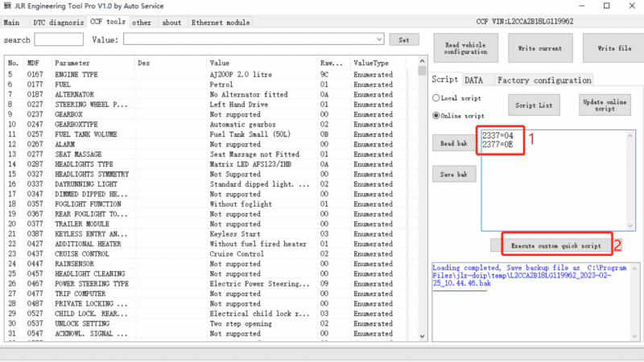Click the Read bak button

(454, 143)
